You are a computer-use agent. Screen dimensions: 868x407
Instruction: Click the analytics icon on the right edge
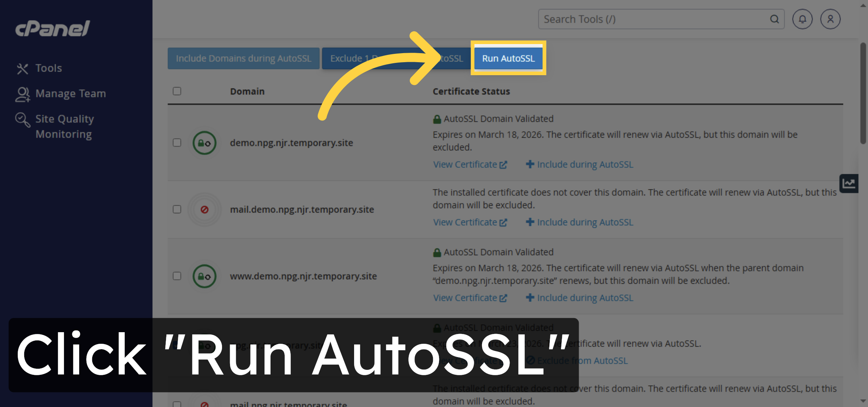point(849,183)
